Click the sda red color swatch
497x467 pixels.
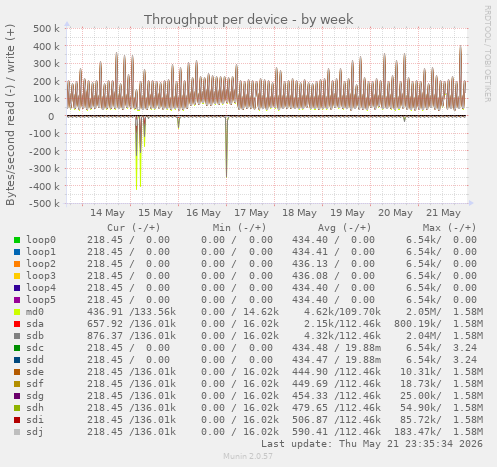[x=17, y=324]
